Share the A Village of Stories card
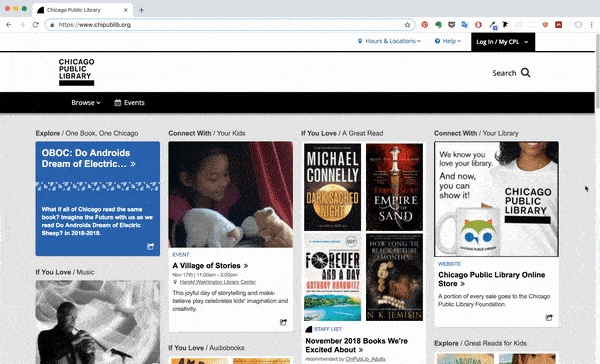600x364 pixels. click(x=283, y=322)
